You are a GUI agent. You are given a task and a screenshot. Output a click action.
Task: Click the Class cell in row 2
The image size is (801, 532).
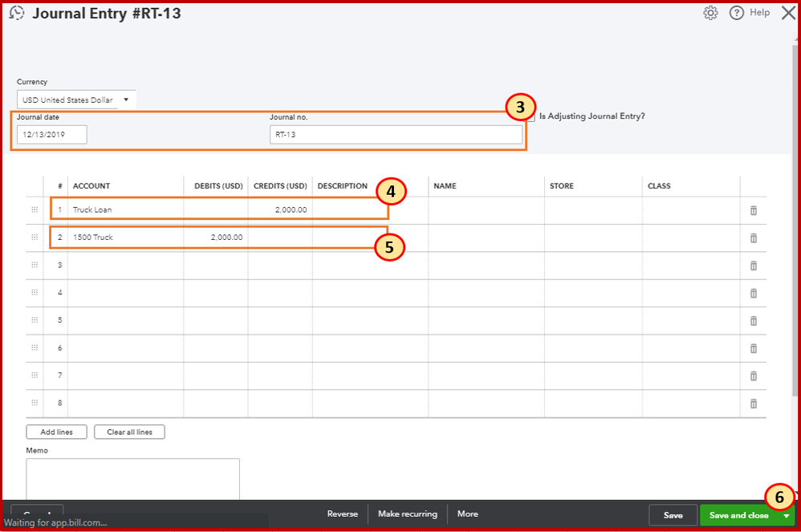click(691, 238)
